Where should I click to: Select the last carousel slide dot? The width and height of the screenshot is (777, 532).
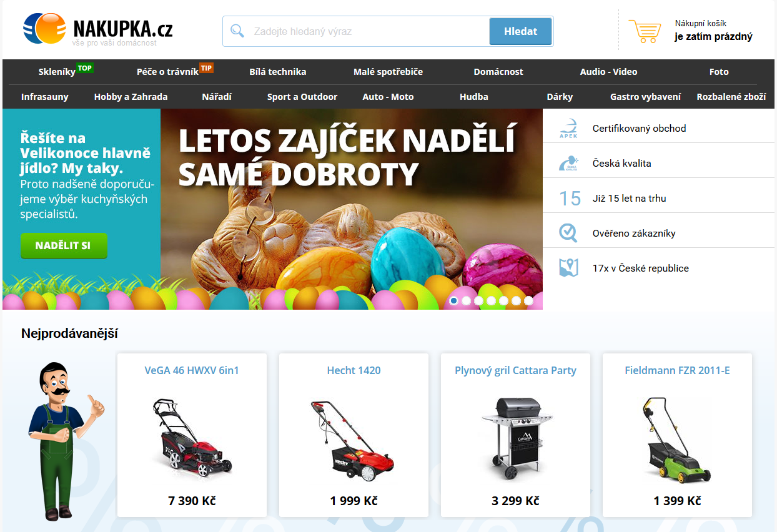[x=528, y=301]
